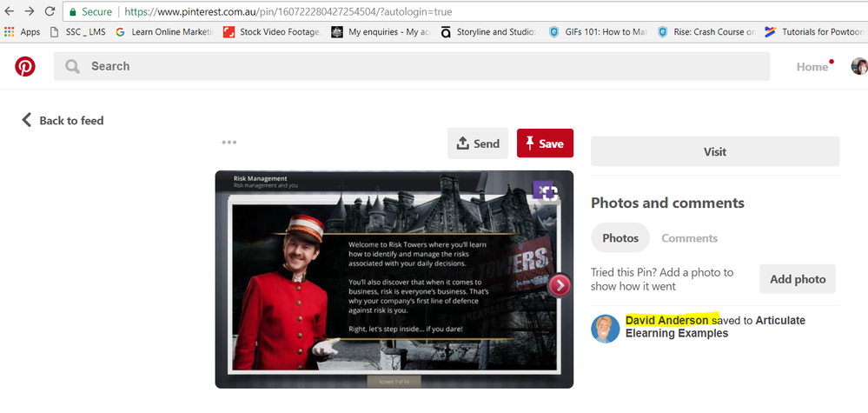Open David Anderson's profile avatar
The width and height of the screenshot is (868, 413).
(606, 329)
